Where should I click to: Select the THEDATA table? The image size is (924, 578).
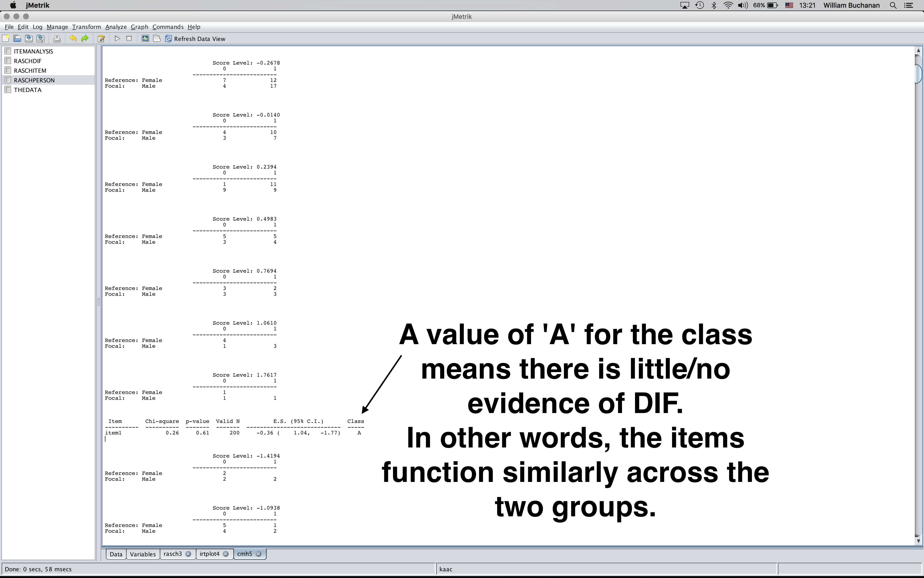[27, 90]
